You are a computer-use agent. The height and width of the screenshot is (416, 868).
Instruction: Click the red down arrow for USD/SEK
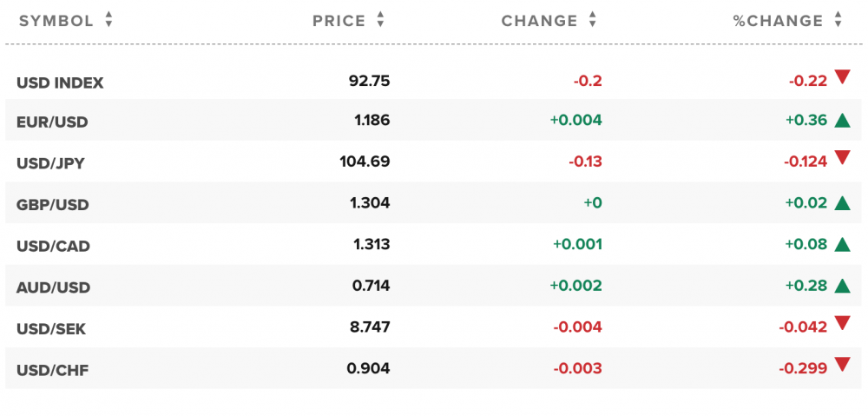tap(841, 324)
